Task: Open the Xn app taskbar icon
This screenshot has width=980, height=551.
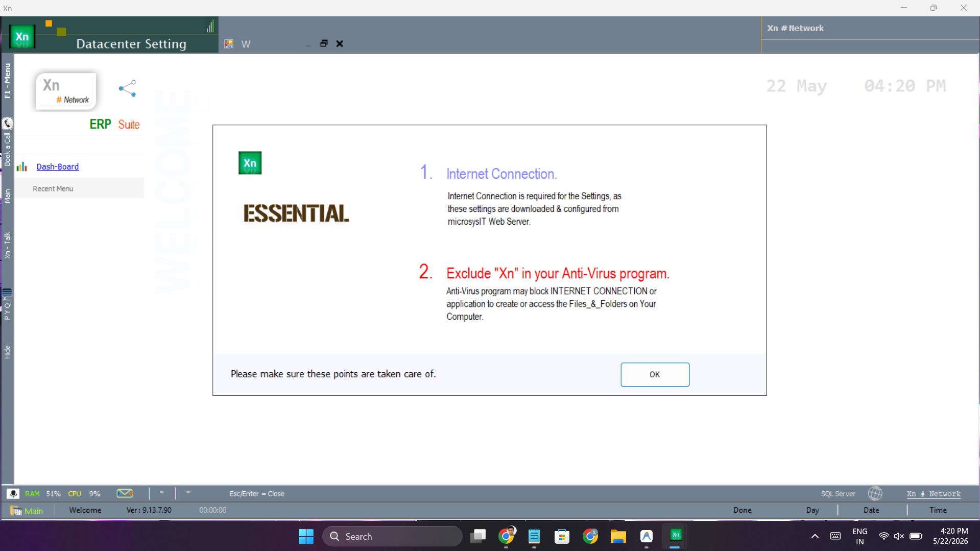Action: tap(675, 535)
